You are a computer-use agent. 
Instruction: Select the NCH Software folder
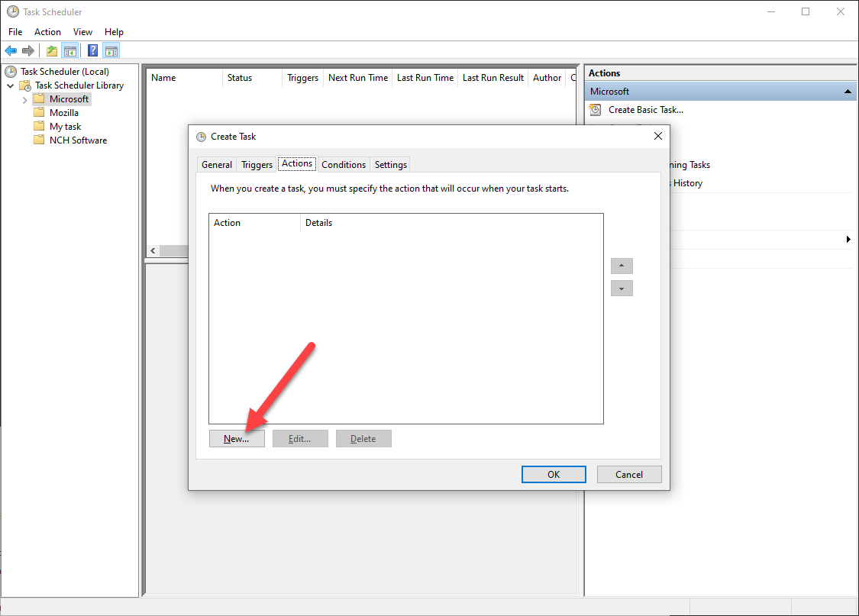pos(79,140)
